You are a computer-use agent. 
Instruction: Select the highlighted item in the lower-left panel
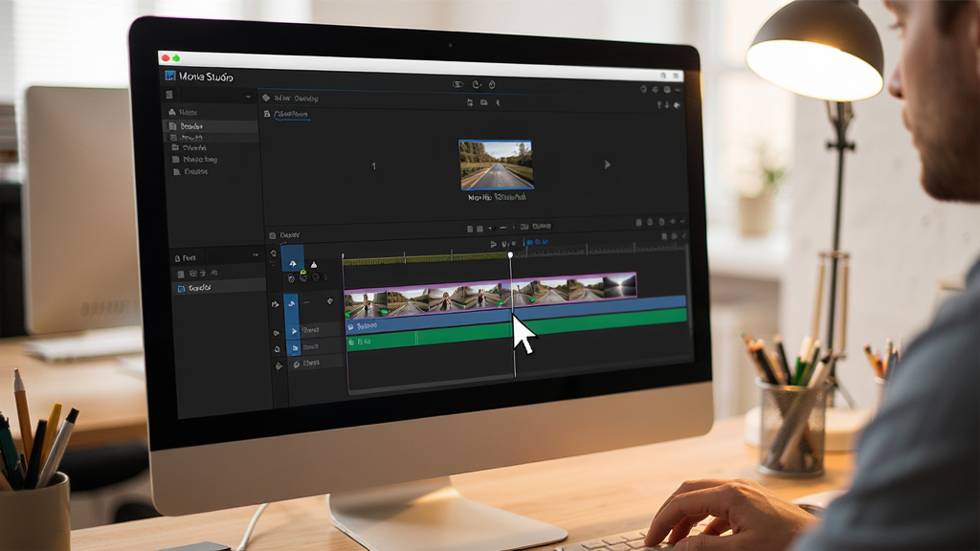click(x=218, y=288)
